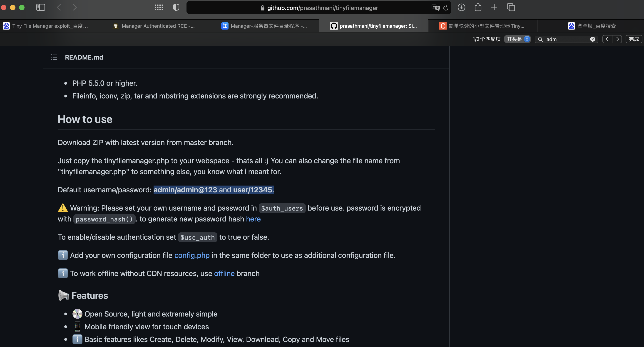This screenshot has width=644, height=347.
Task: Switch to 塞罕坝_百度搜索 tab
Action: click(x=591, y=26)
